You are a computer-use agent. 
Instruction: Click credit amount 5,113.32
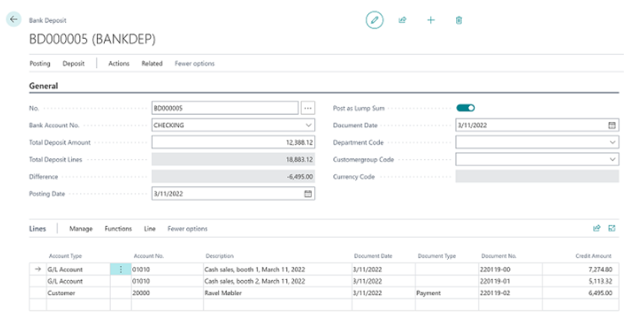click(x=580, y=281)
